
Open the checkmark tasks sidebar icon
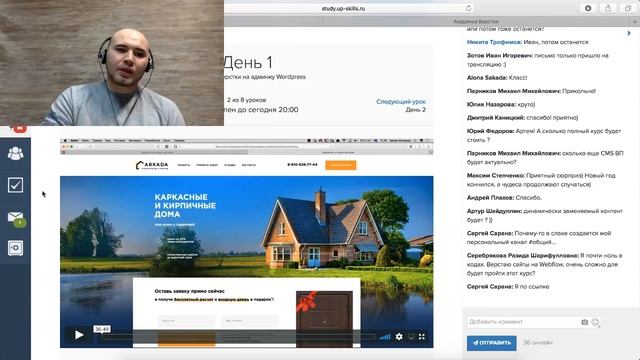click(x=16, y=185)
